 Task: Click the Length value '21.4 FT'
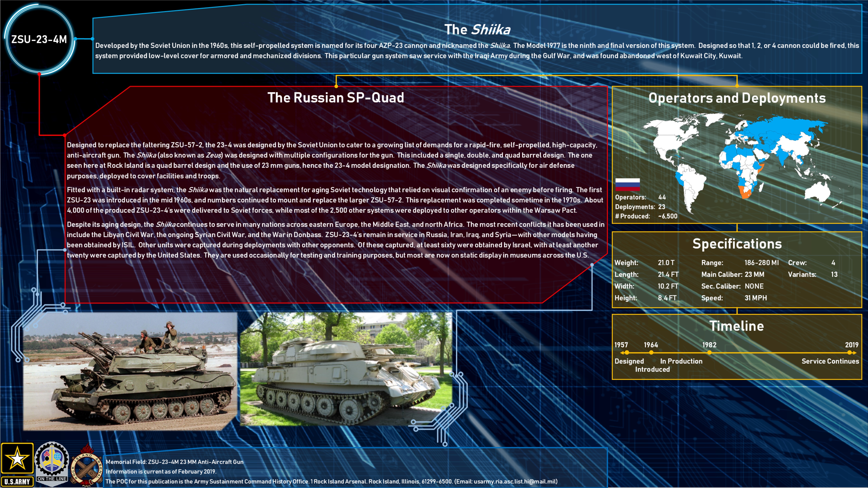tap(668, 274)
